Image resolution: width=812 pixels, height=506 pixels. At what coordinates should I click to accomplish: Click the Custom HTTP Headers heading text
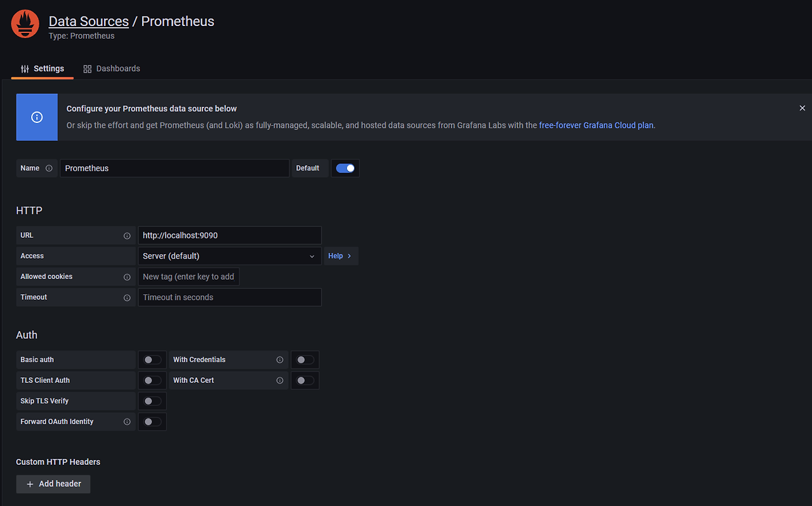pos(58,462)
